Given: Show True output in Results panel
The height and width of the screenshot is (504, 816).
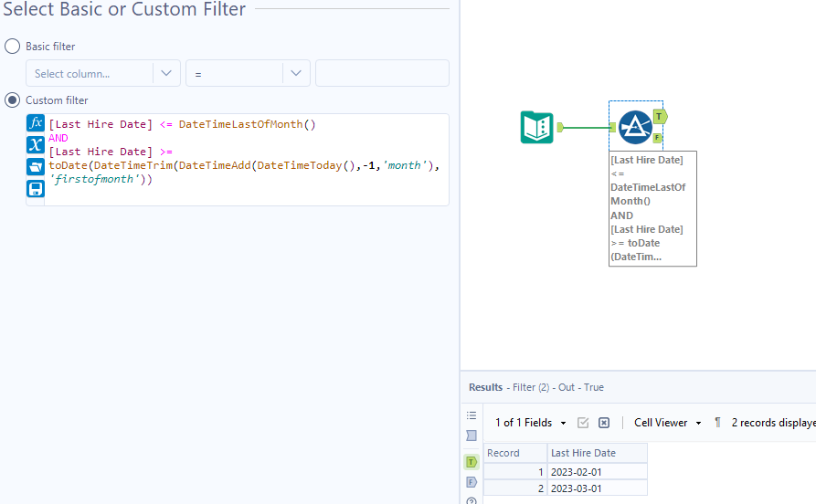Looking at the screenshot, I should pyautogui.click(x=472, y=462).
